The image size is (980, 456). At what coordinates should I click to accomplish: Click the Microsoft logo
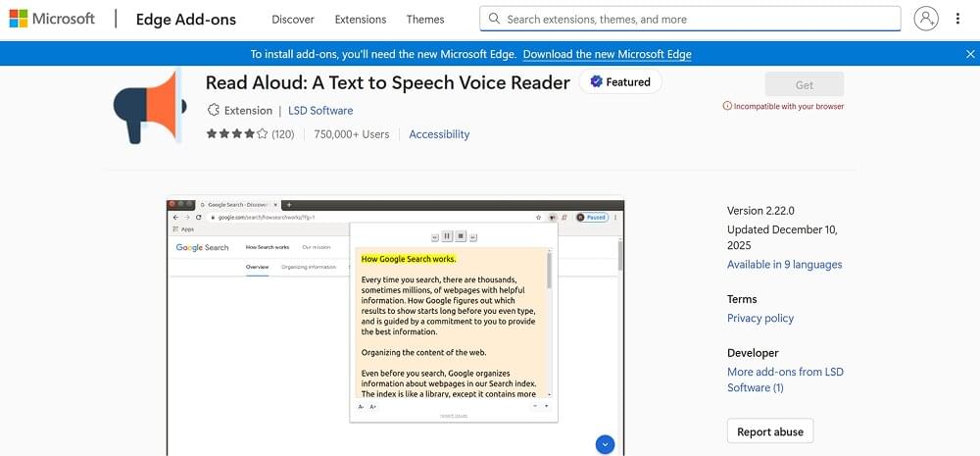(52, 19)
